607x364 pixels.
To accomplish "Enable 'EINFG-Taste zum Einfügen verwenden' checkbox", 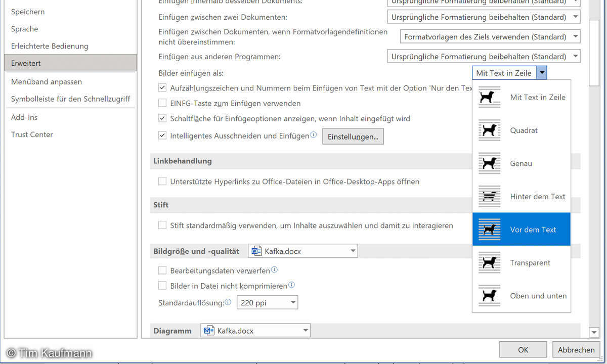I will pos(162,103).
